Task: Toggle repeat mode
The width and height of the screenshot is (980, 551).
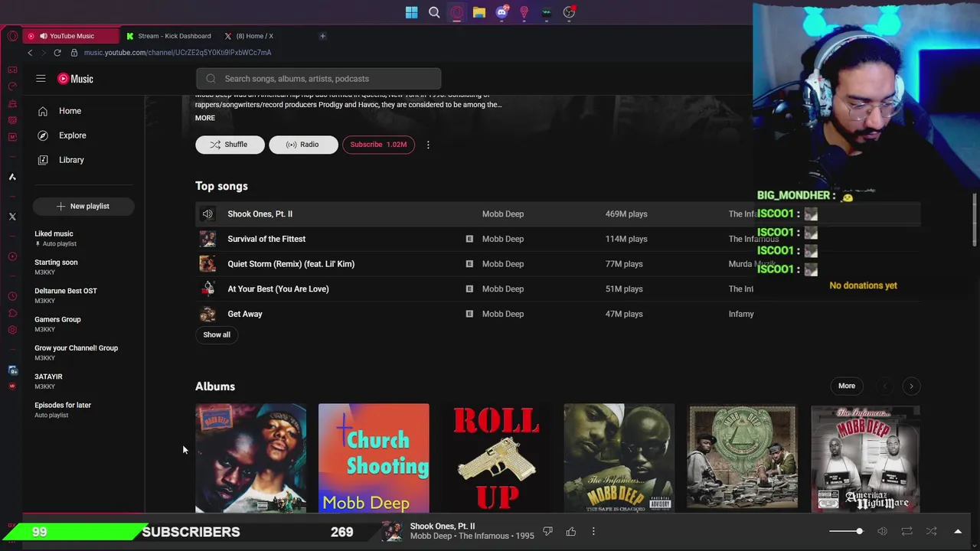Action: tap(906, 531)
